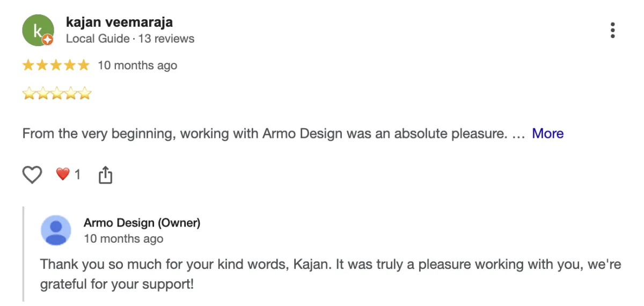Click the review text about Armo Design
This screenshot has height=306, width=644.
pos(264,133)
